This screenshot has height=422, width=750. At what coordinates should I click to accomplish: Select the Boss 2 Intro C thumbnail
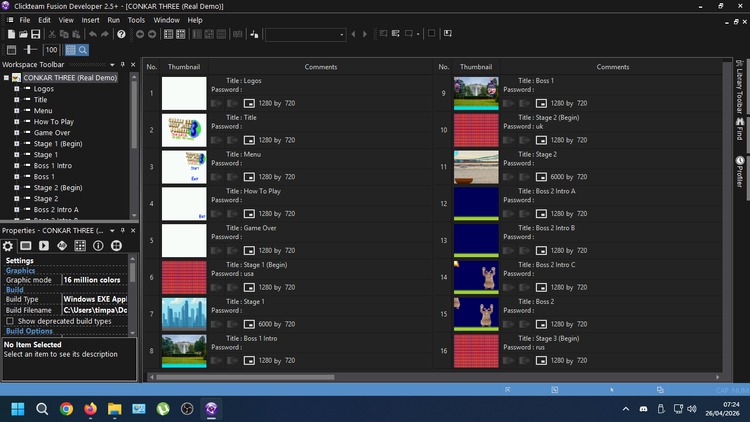tap(476, 278)
